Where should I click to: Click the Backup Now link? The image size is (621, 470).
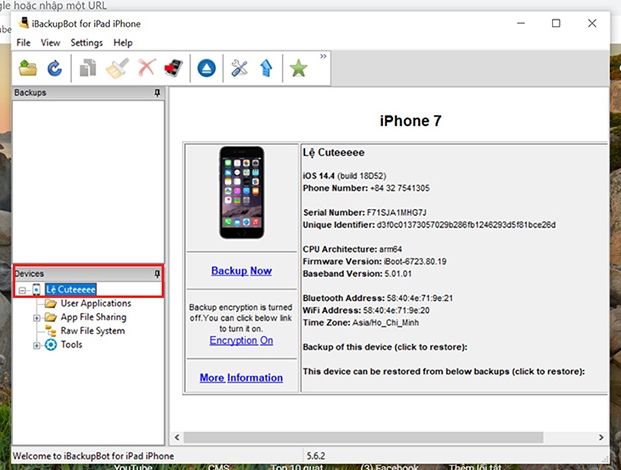point(241,271)
